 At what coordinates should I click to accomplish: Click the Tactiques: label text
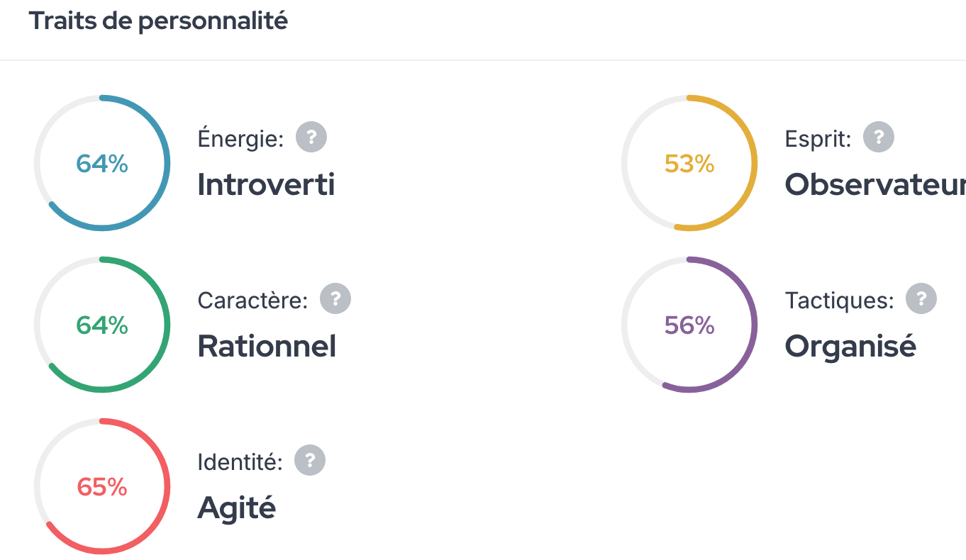tap(839, 301)
